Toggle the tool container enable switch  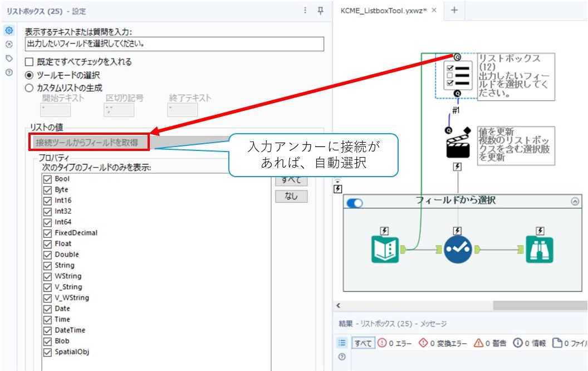[354, 203]
